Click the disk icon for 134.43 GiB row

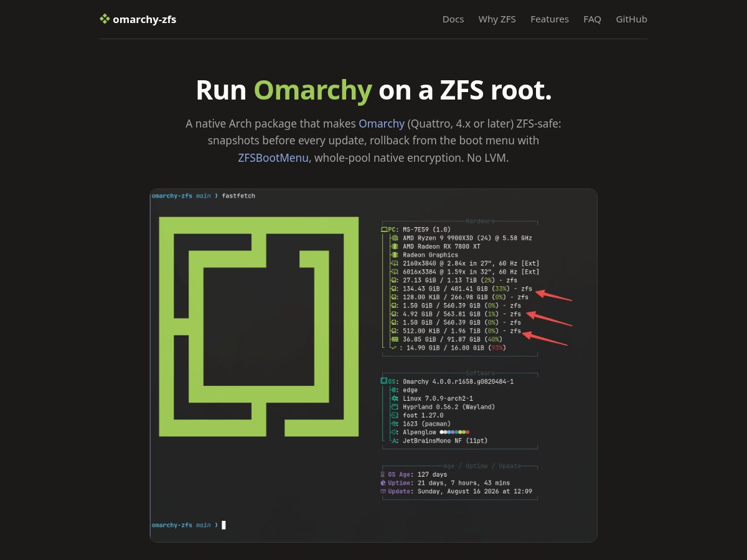pos(394,289)
